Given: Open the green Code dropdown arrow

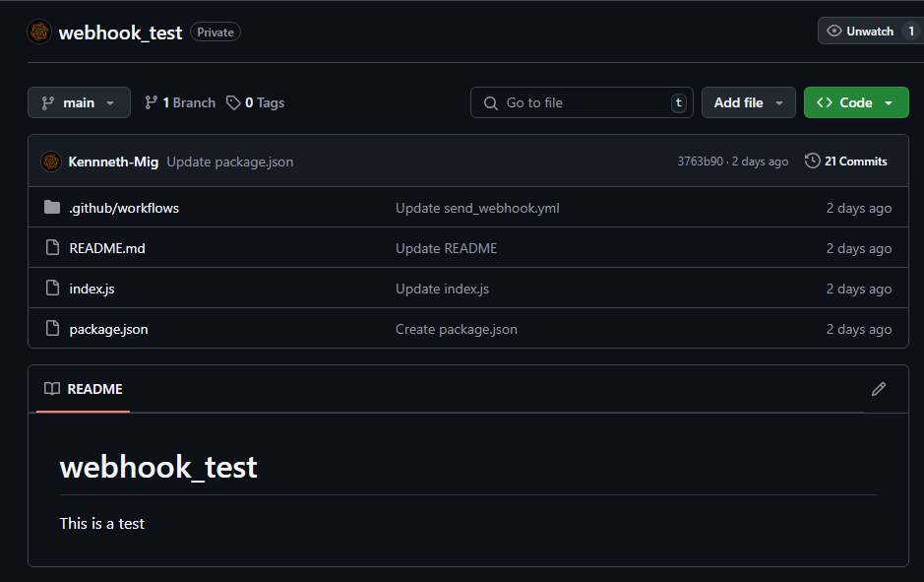Looking at the screenshot, I should tap(889, 103).
